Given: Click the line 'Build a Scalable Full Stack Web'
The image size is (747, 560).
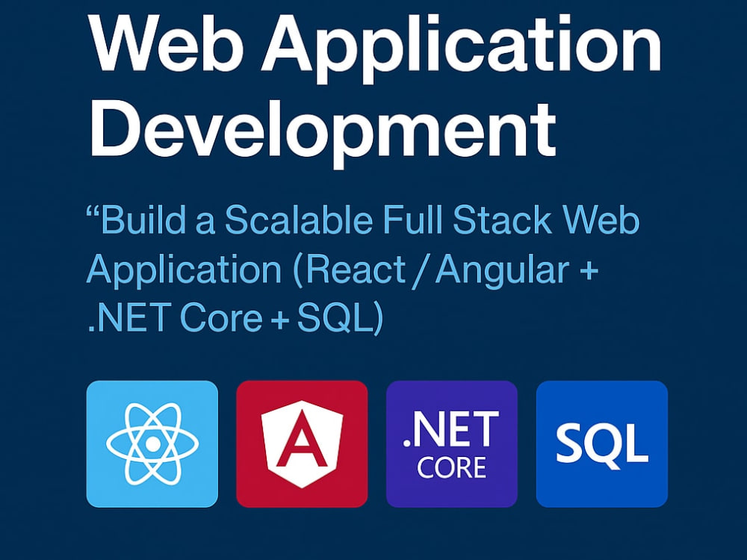Looking at the screenshot, I should pyautogui.click(x=362, y=220).
